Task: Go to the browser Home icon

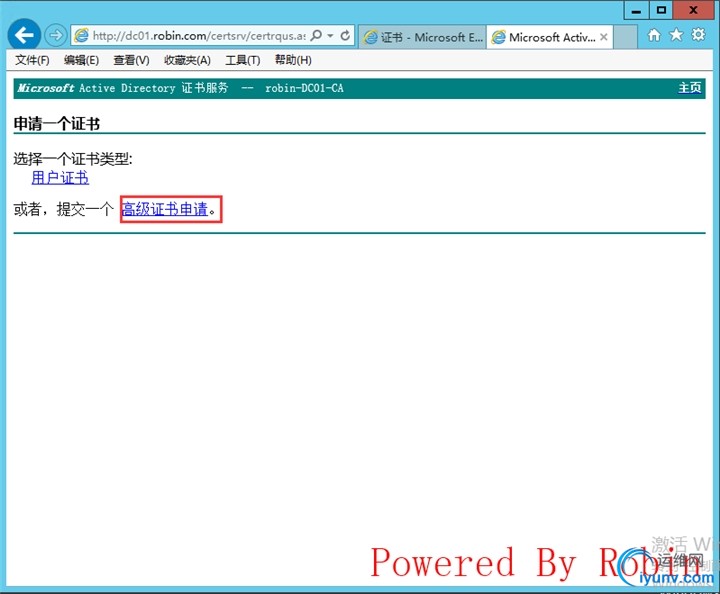Action: (654, 35)
